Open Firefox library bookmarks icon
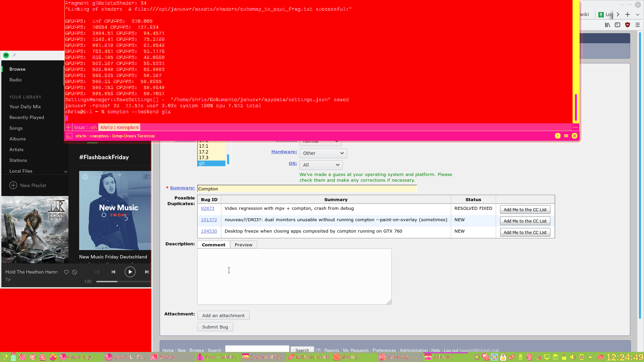Viewport: 644px width, 362px height. coord(607,25)
